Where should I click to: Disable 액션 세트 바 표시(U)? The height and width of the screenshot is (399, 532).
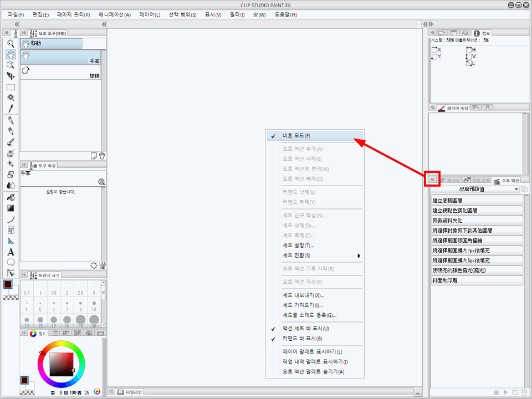(305, 329)
